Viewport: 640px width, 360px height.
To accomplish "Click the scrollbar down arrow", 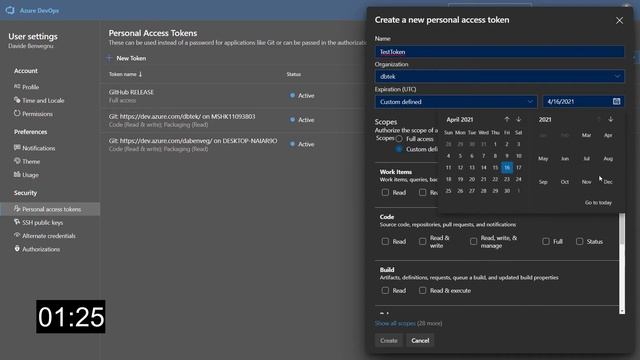I will 622,311.
